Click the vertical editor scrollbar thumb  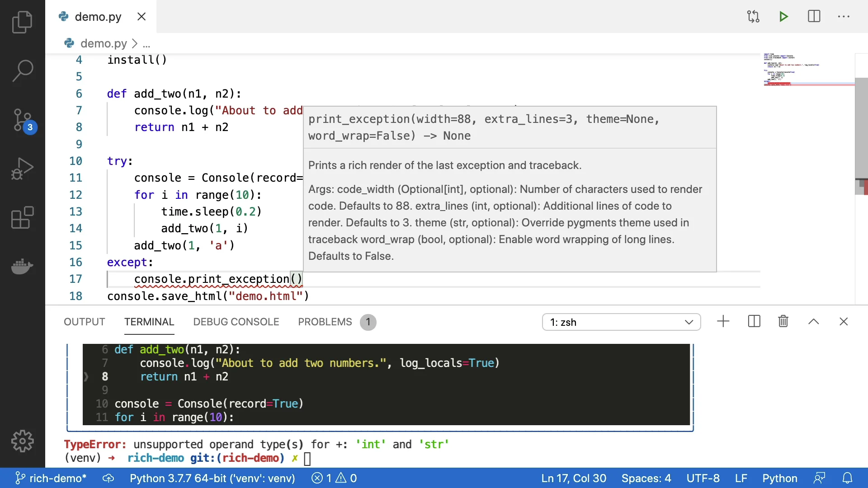tap(861, 136)
